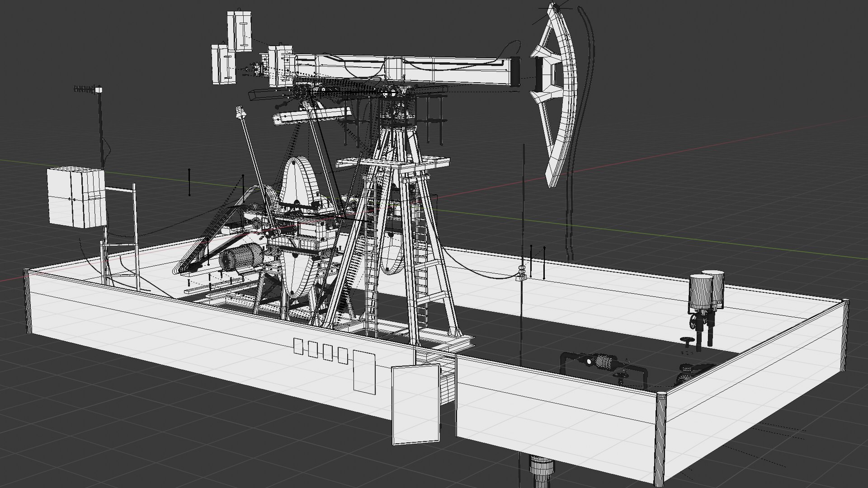Select the blank sign board hanging on the fence
This screenshot has height=488, width=868.
(415, 405)
